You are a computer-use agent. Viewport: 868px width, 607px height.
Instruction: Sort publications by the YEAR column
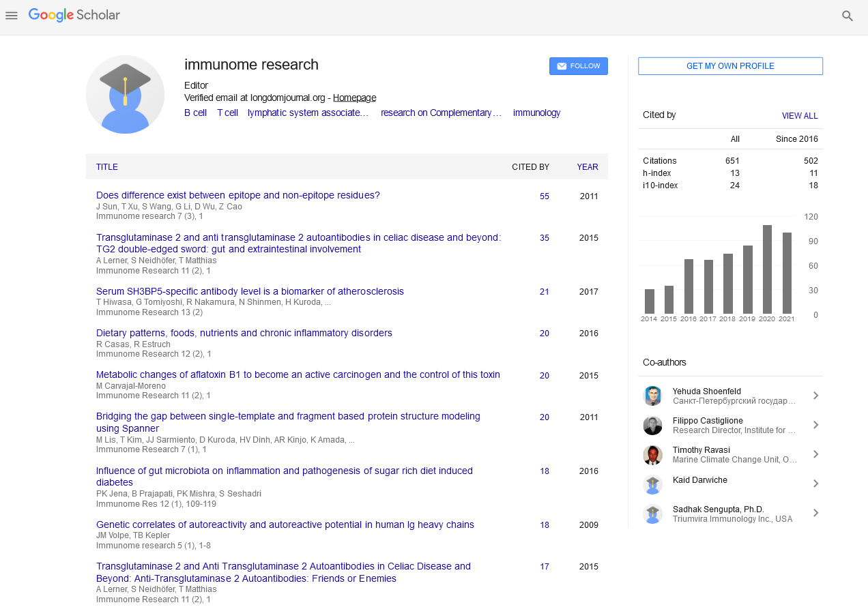587,167
